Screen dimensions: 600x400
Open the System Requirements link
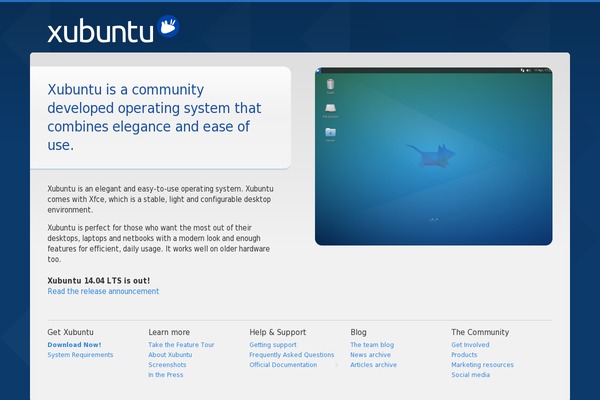[80, 355]
